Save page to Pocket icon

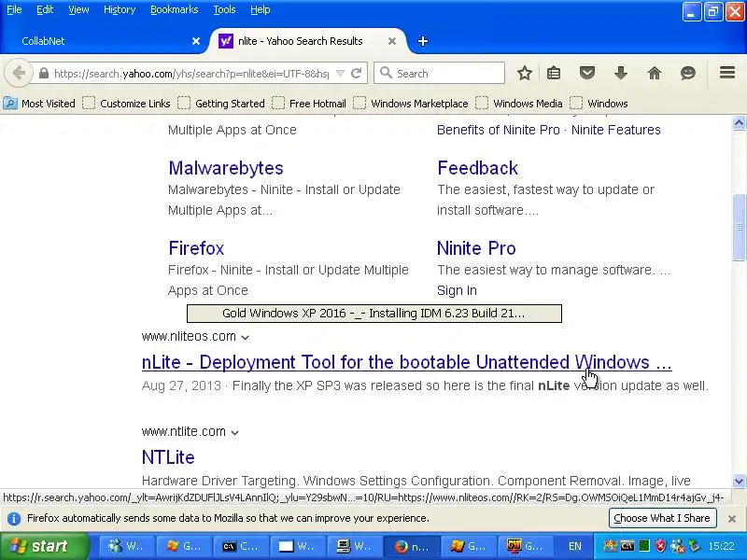[x=587, y=74]
